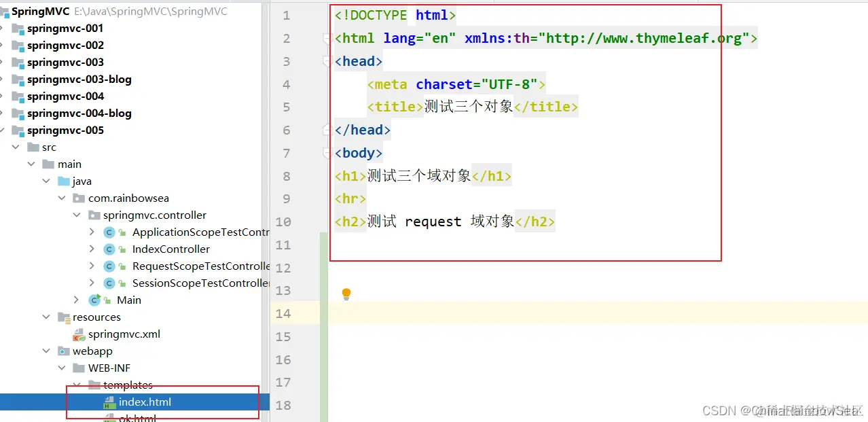Click line number 16 in the gutter
Viewport: 868px width, 422px height.
tap(283, 359)
